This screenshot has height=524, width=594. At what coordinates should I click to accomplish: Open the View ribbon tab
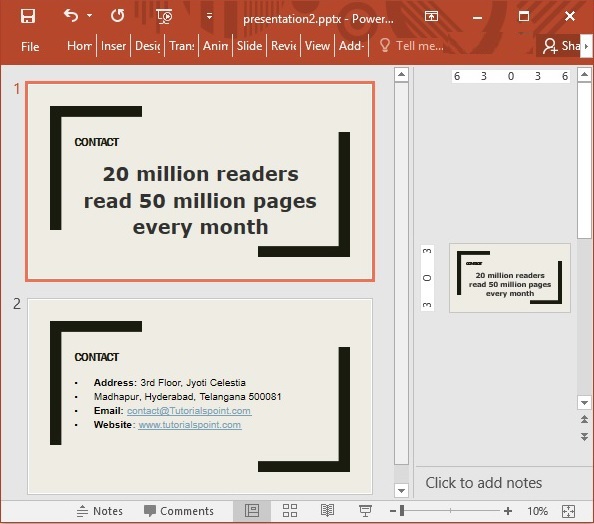(x=317, y=46)
